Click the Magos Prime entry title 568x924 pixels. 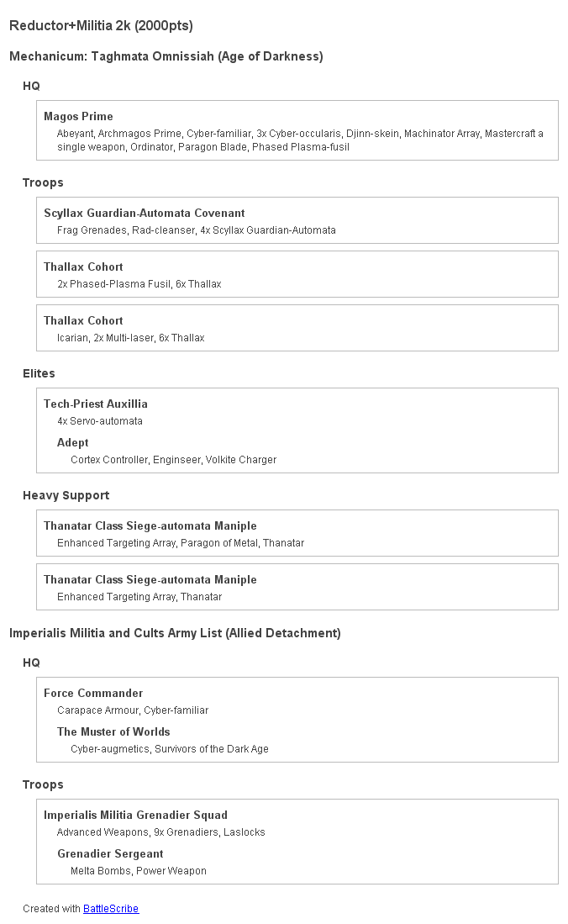(78, 116)
